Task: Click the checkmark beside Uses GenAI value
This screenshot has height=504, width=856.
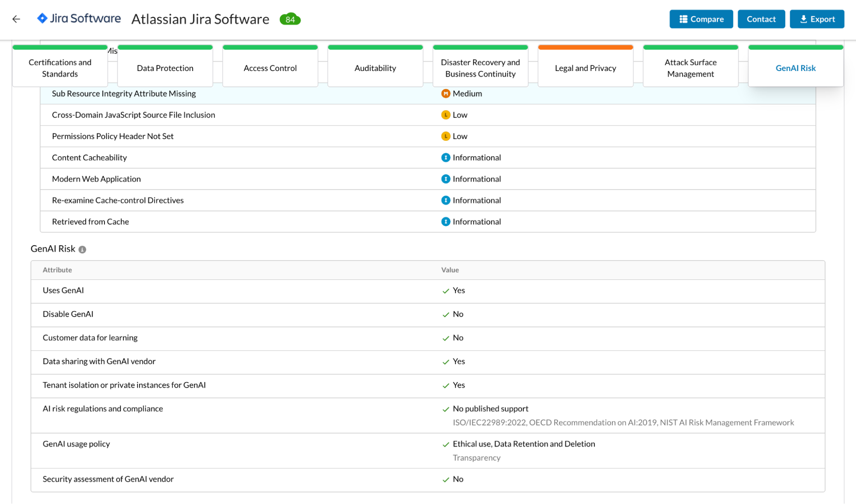Action: click(446, 291)
